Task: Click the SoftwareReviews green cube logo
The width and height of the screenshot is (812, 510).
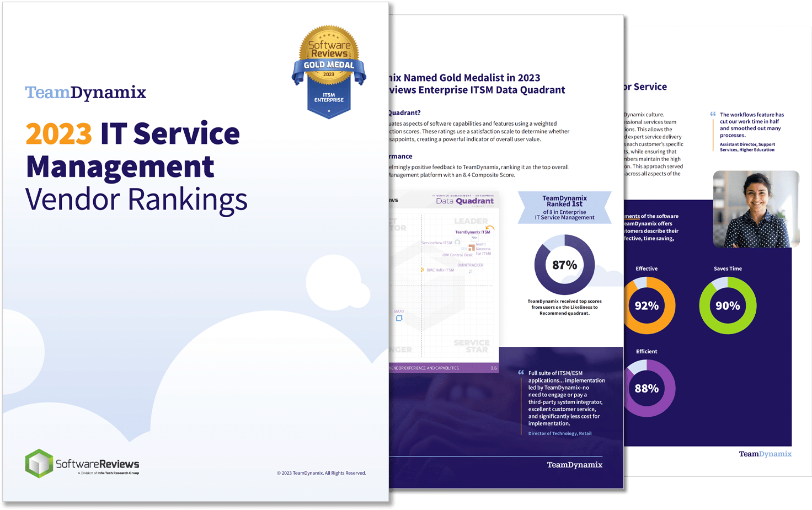Action: click(x=39, y=463)
